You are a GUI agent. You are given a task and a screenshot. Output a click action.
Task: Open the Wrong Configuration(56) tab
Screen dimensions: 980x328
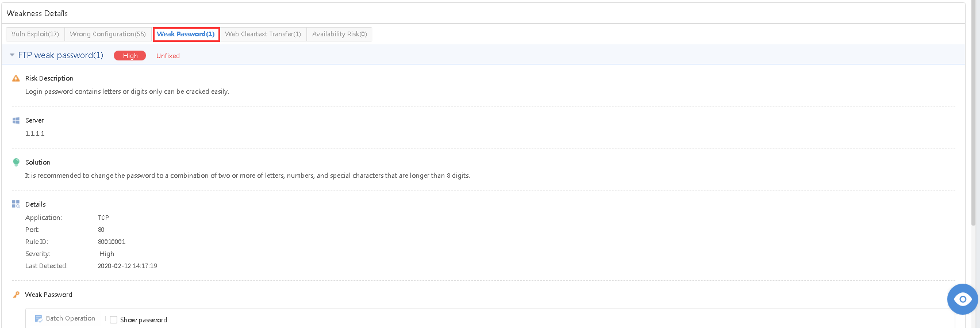[x=108, y=34]
